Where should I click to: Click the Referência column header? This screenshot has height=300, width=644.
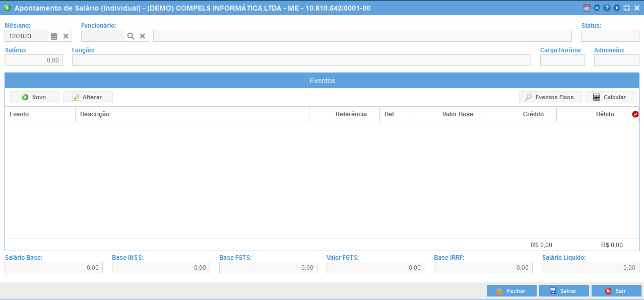[x=345, y=114]
